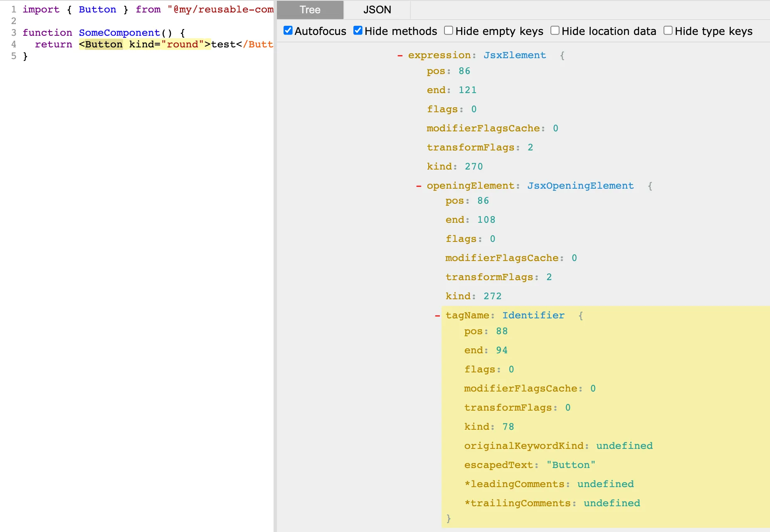Disable the Hide methods option
770x532 pixels.
tap(358, 30)
